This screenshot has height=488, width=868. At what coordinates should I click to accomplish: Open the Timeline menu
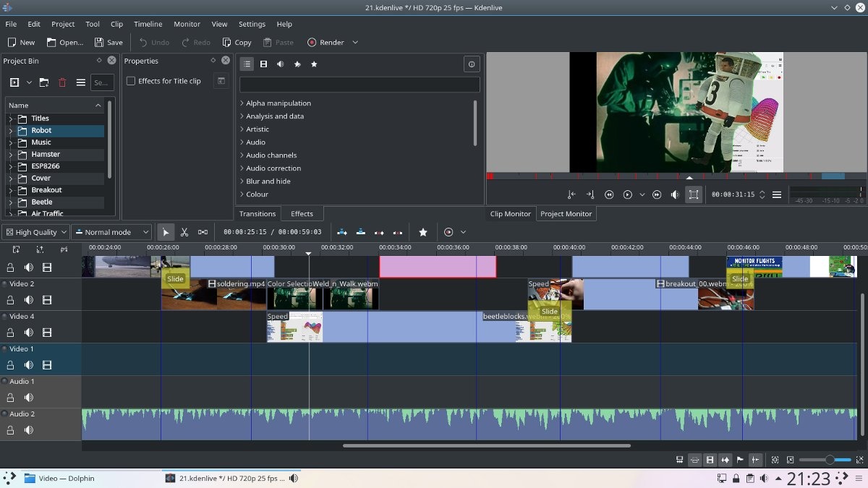coord(148,24)
